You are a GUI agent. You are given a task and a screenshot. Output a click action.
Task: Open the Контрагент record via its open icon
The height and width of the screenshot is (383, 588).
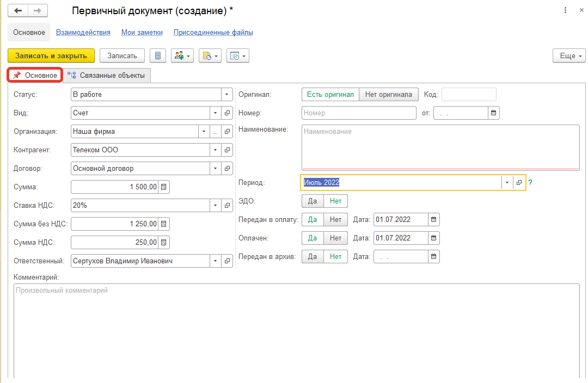coord(227,150)
